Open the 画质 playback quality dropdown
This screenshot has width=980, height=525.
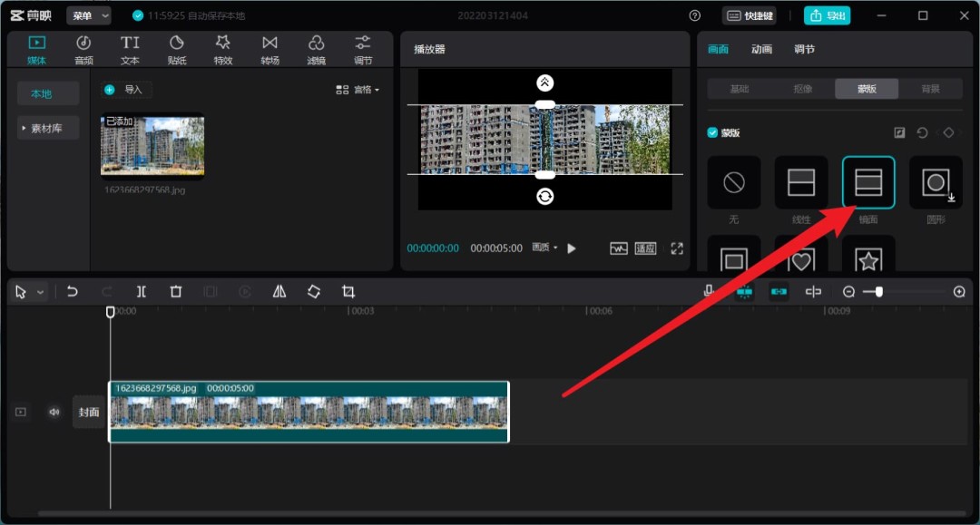tap(542, 248)
